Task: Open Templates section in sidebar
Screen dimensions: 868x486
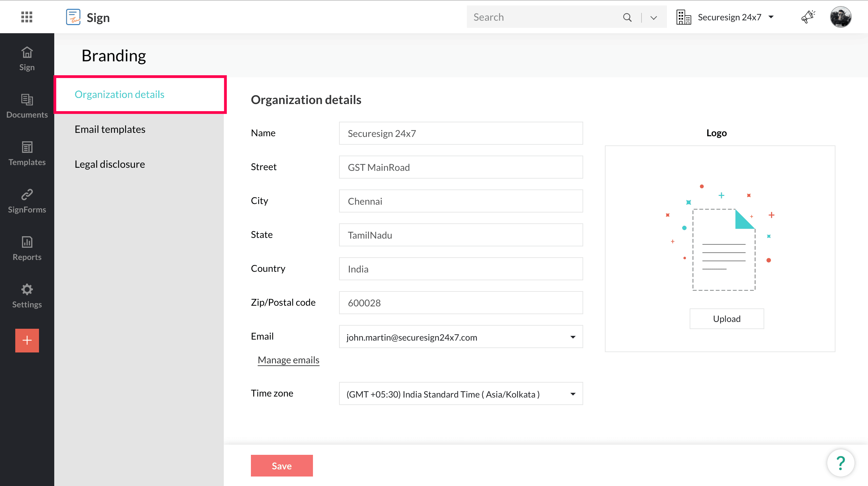Action: point(27,154)
